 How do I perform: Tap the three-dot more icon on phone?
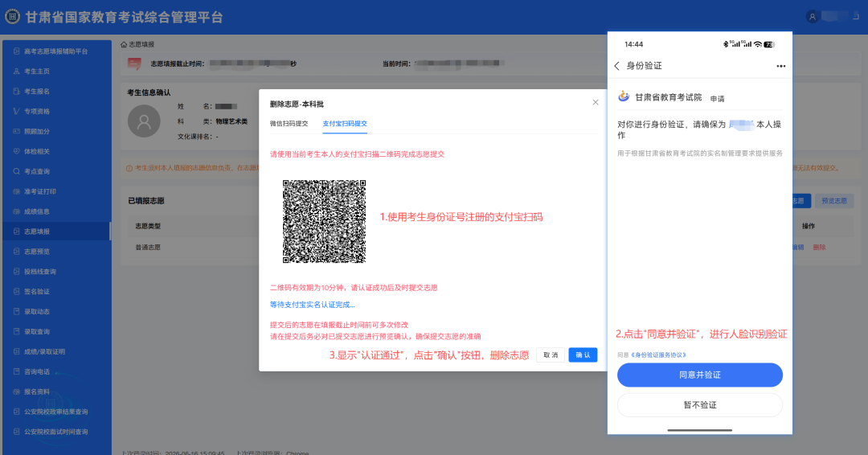tap(780, 66)
